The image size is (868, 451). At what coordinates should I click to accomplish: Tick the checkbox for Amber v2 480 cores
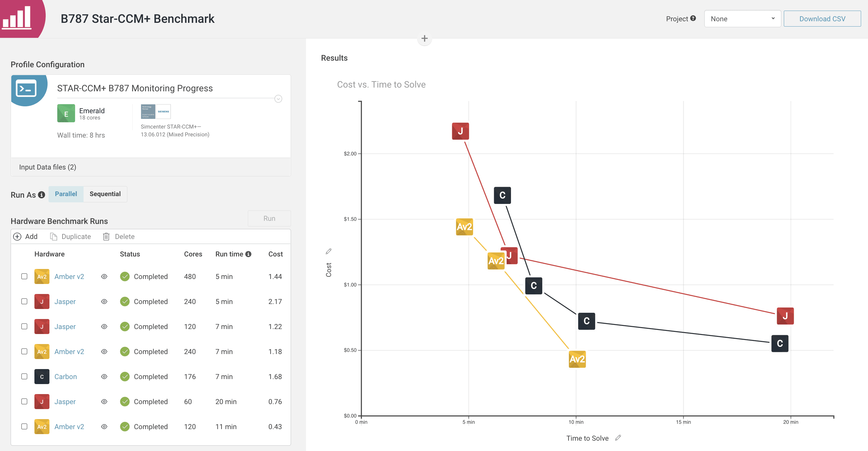click(24, 276)
